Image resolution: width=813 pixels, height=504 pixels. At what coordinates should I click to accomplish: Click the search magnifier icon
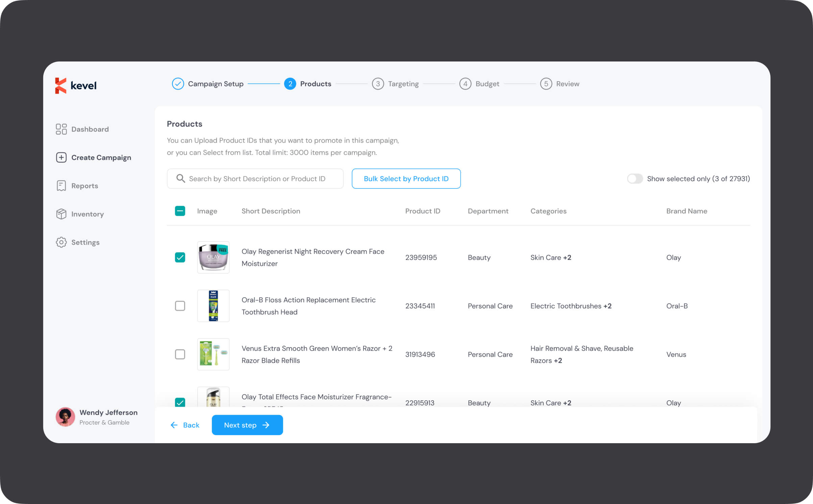click(x=181, y=179)
